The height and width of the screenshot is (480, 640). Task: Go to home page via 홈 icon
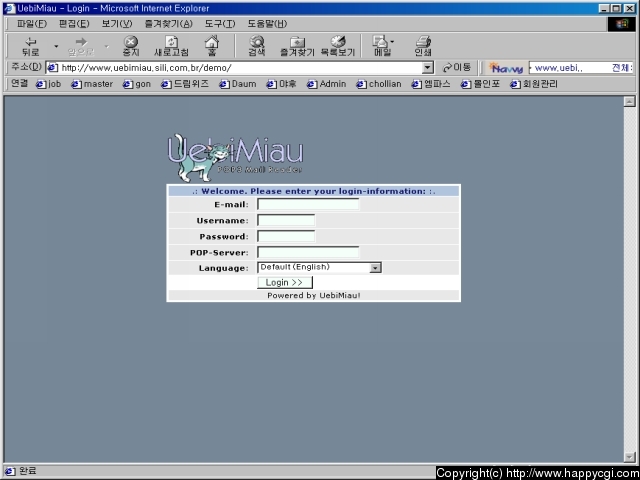click(x=211, y=46)
